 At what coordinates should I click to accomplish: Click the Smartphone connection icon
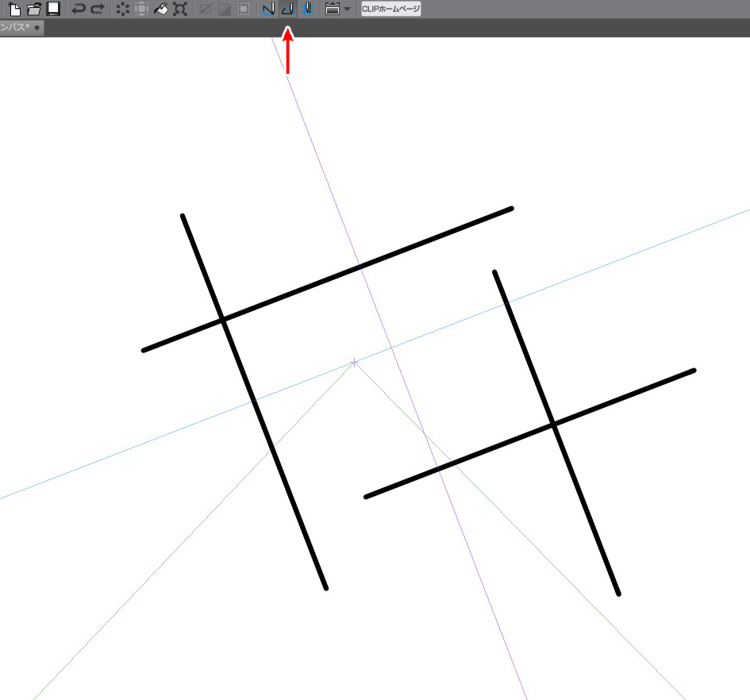tap(332, 9)
